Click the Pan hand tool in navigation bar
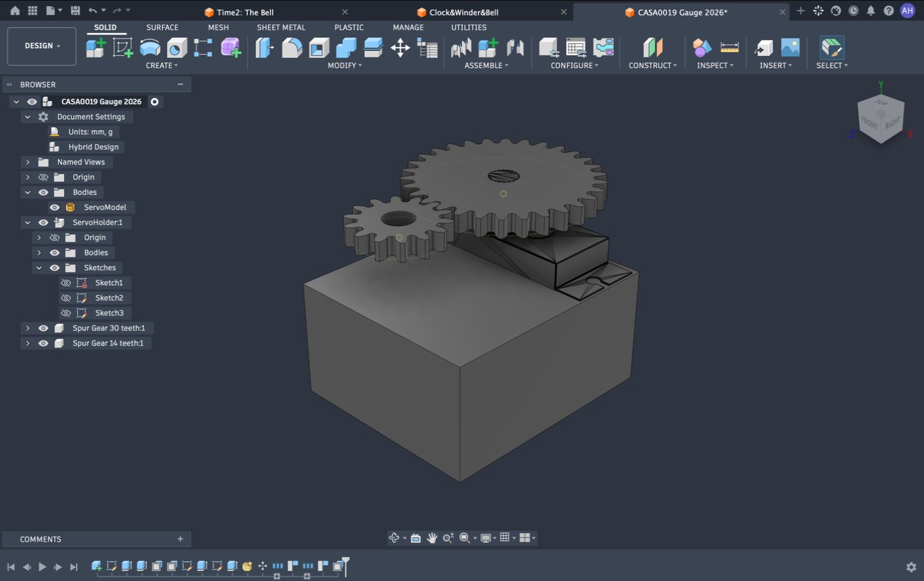This screenshot has width=924, height=581. click(x=432, y=538)
